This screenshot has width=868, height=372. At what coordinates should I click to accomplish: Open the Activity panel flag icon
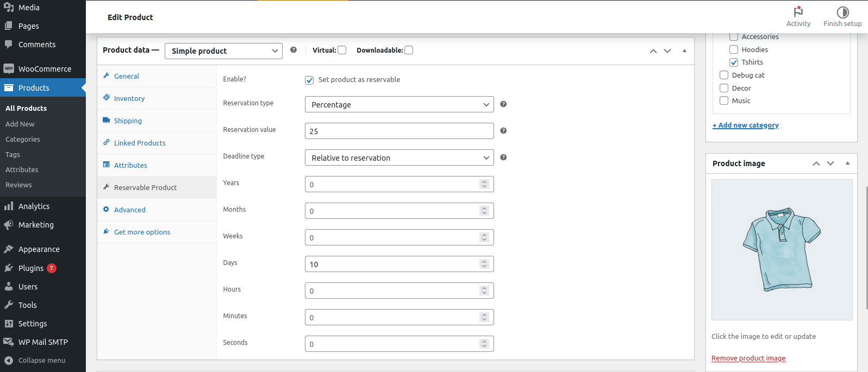pyautogui.click(x=798, y=11)
